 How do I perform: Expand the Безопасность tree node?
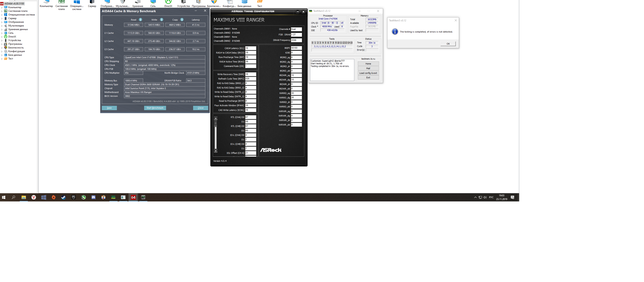[x=2, y=48]
